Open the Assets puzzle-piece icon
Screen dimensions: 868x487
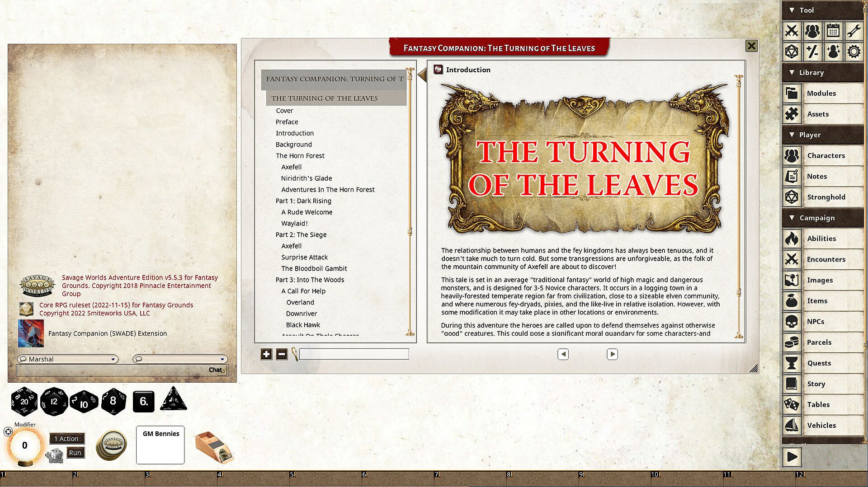click(792, 114)
